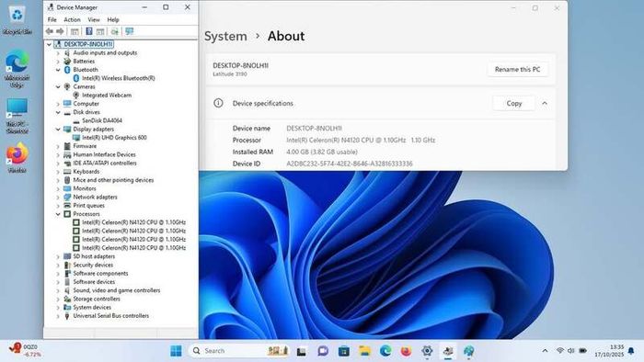Click the scan for hardware changes monitor icon
The width and height of the screenshot is (644, 362).
130,31
